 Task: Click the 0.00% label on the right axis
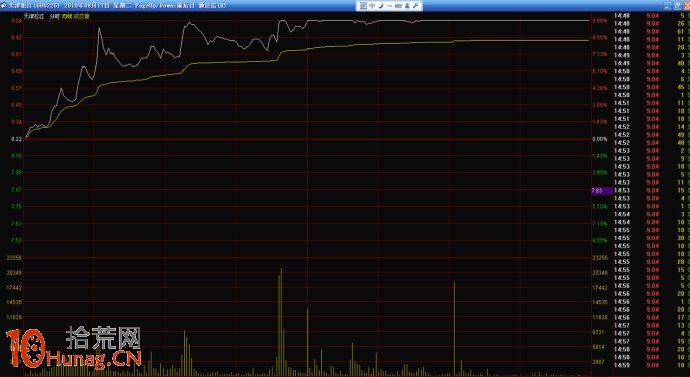point(599,139)
